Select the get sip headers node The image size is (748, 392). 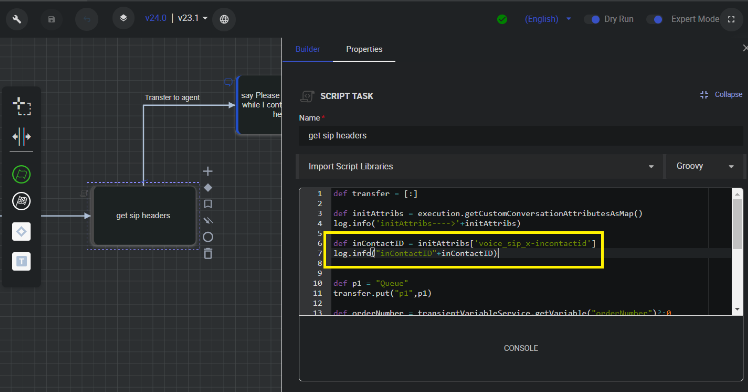click(144, 216)
